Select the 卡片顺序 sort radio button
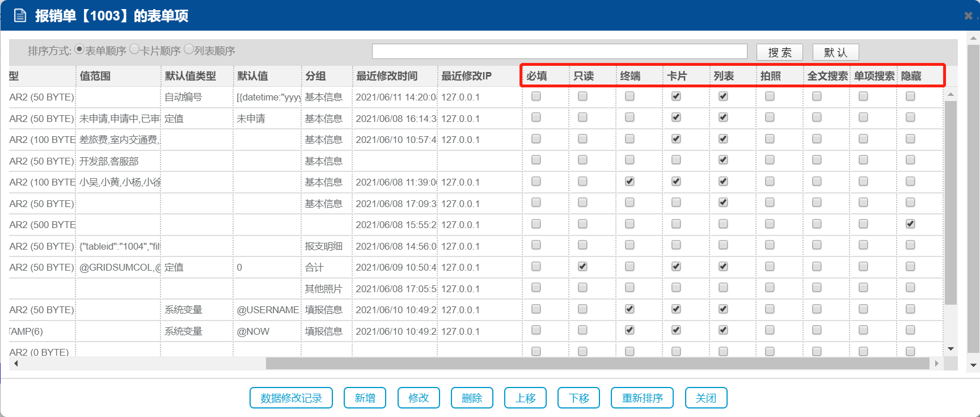This screenshot has height=417, width=980. click(134, 49)
